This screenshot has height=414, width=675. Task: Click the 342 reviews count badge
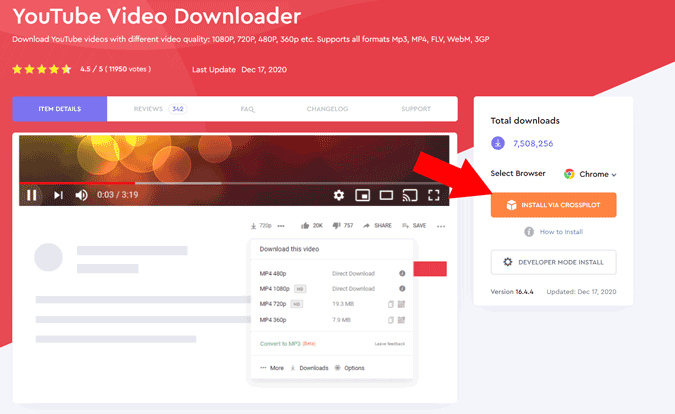pyautogui.click(x=178, y=109)
